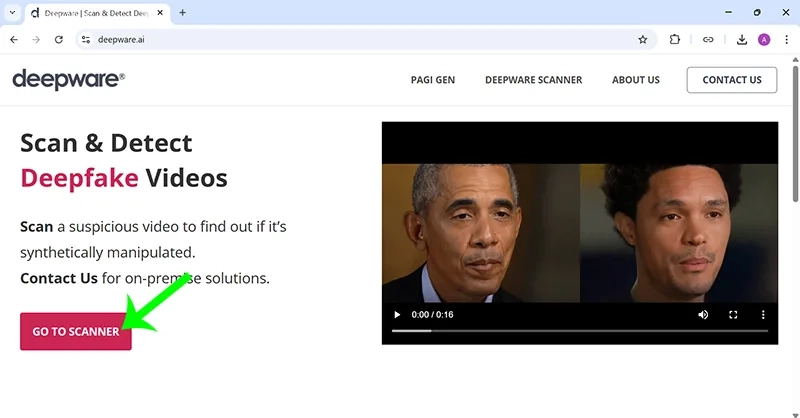Viewport: 800px width, 418px height.
Task: View site information icon in address bar
Action: pyautogui.click(x=86, y=39)
